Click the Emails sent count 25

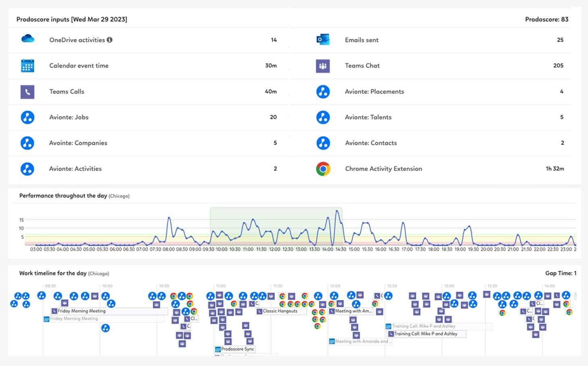[x=560, y=40]
